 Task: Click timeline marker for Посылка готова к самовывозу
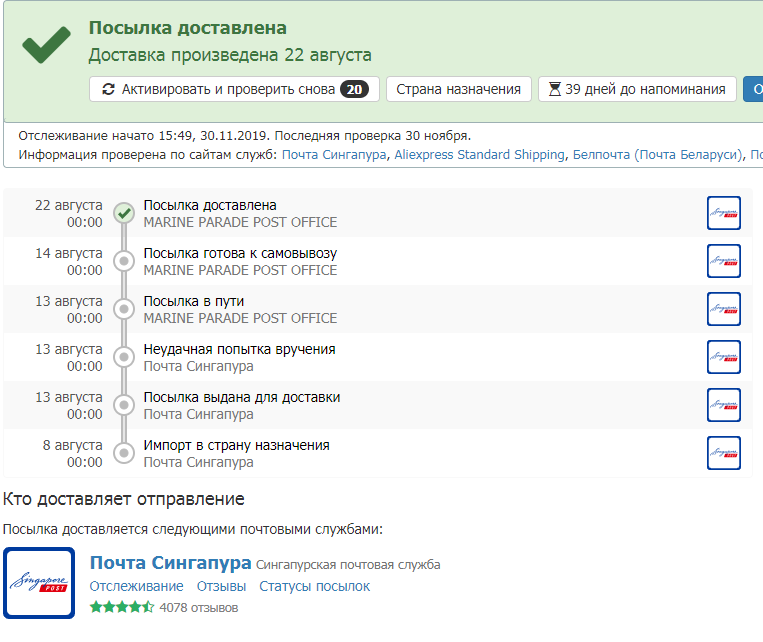tap(124, 261)
